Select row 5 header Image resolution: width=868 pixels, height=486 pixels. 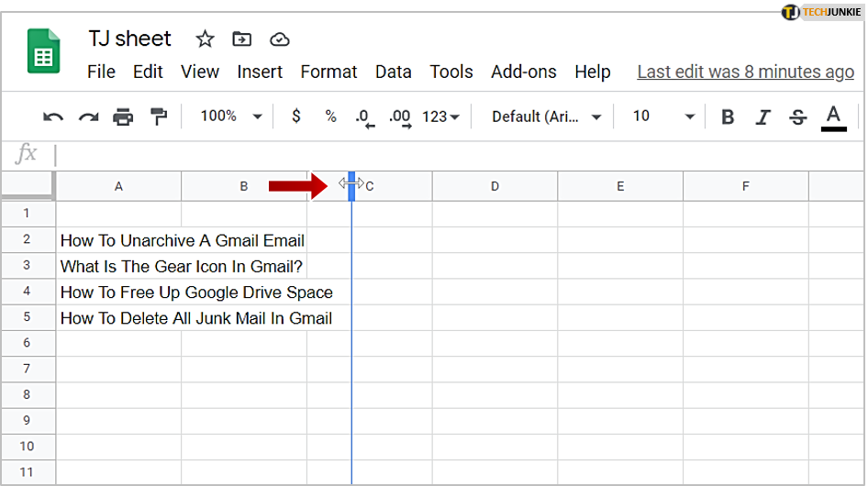click(28, 317)
